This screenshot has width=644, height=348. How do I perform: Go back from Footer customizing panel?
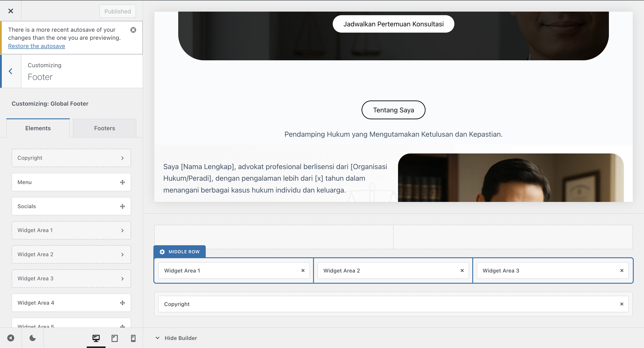(11, 71)
